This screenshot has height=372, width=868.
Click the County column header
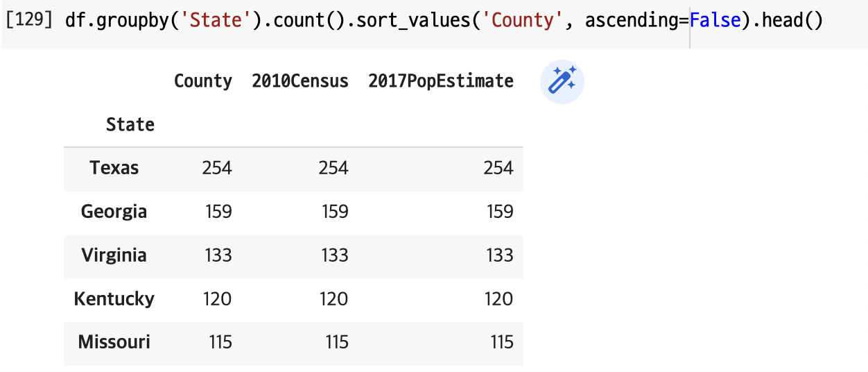[203, 81]
